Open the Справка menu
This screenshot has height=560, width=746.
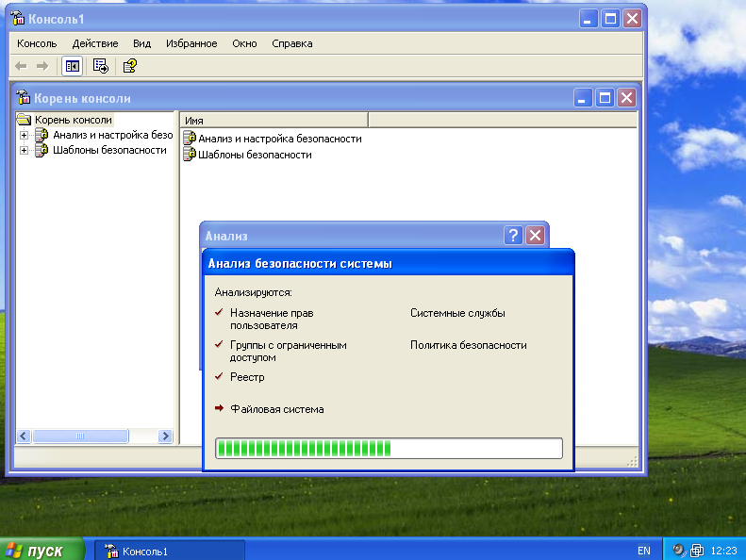(x=292, y=43)
